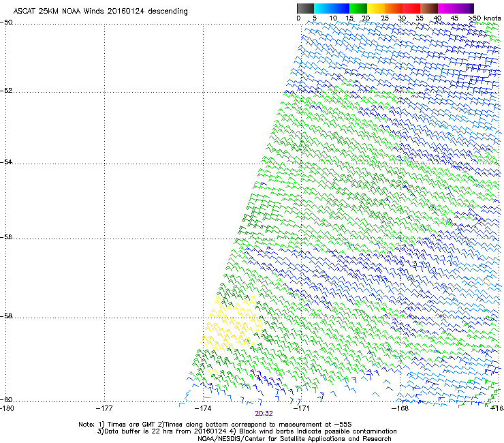Click the brown 35-40 knots color band
The height and width of the screenshot is (443, 504).
(429, 8)
